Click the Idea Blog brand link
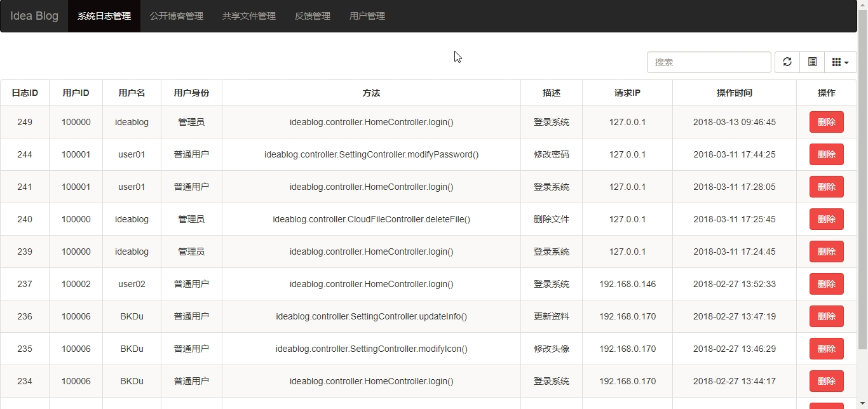This screenshot has width=868, height=409. (x=34, y=16)
